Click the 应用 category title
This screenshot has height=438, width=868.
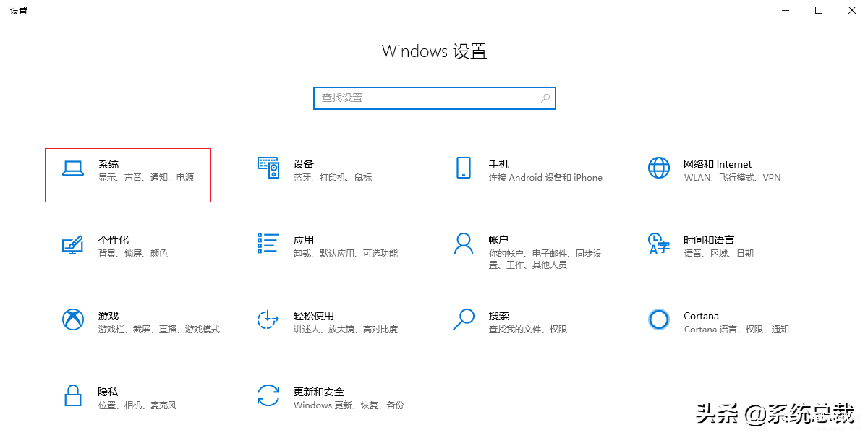click(304, 240)
